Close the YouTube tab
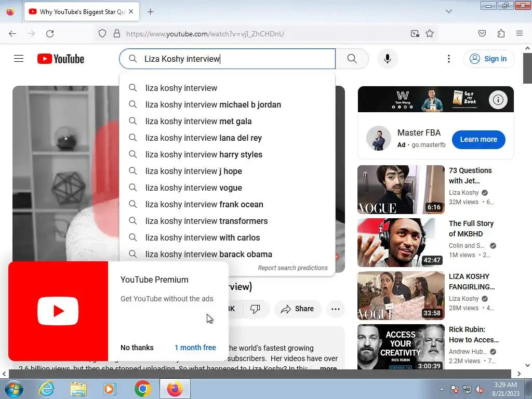 (131, 11)
